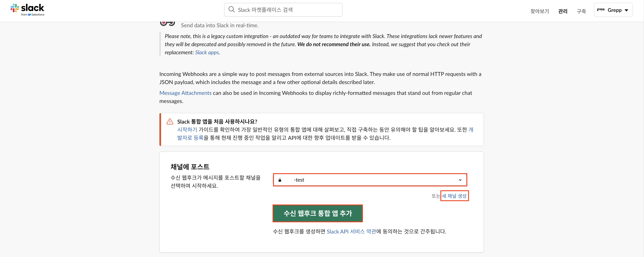This screenshot has width=644, height=257.
Task: Click the Slack logo
Action: (x=27, y=9)
